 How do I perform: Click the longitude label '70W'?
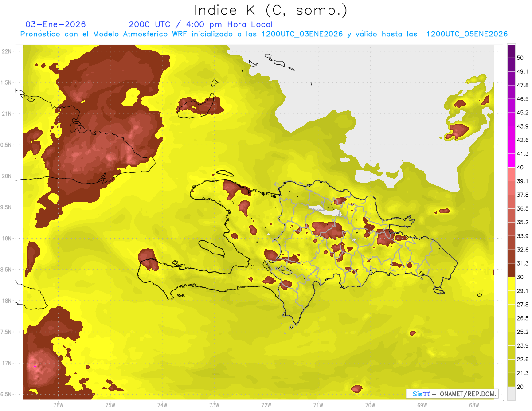pos(370,405)
